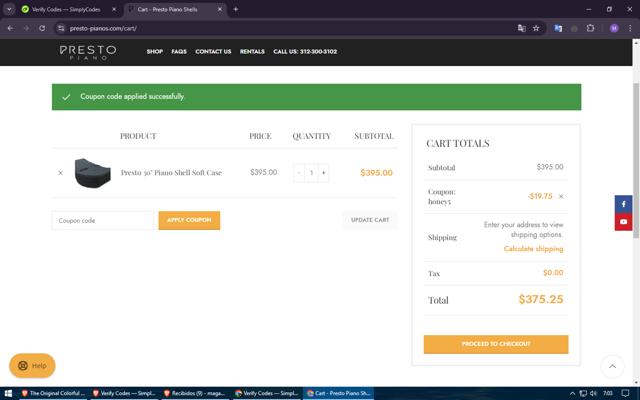
Task: Go back with the browser back arrow
Action: pos(10,28)
